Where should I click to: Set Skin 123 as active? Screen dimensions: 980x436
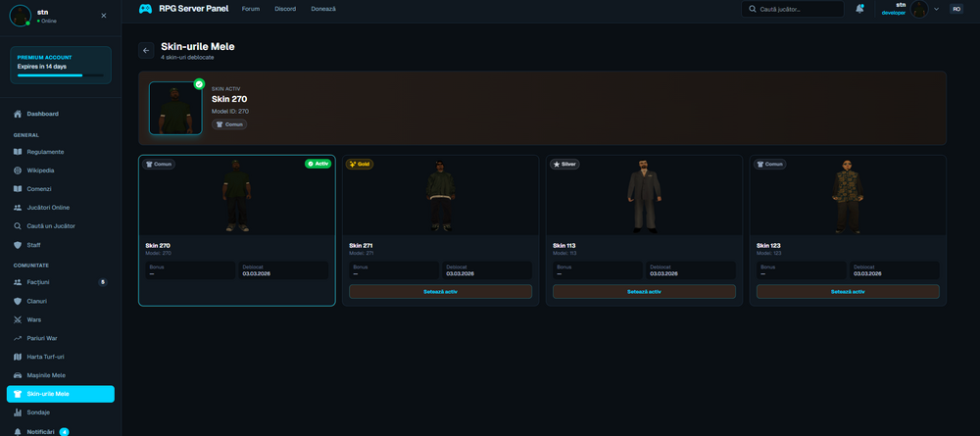pyautogui.click(x=848, y=292)
